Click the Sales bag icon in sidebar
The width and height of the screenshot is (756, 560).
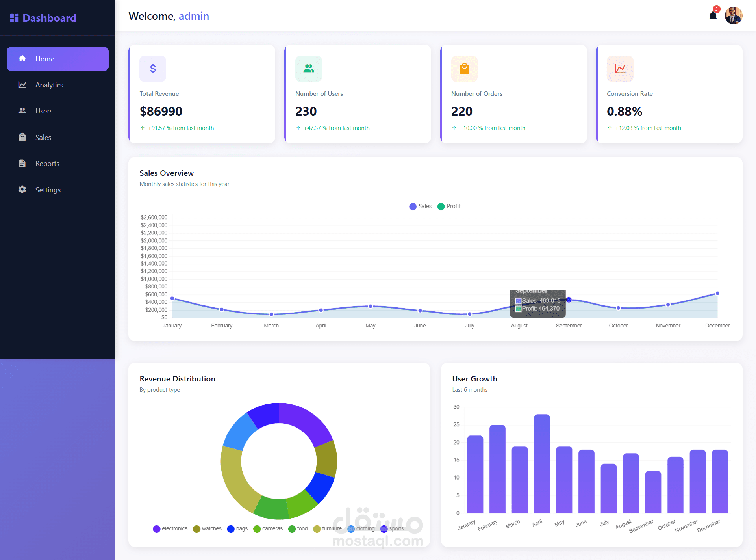[22, 137]
